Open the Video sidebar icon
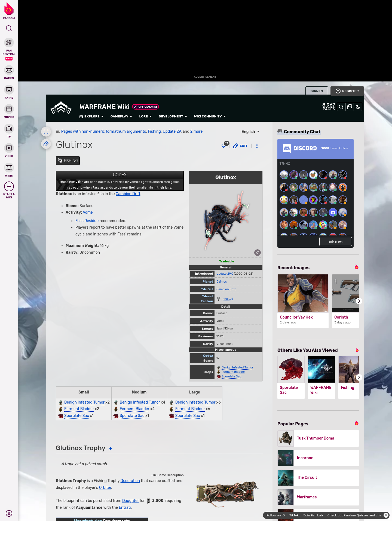The height and width of the screenshot is (545, 392). (9, 148)
